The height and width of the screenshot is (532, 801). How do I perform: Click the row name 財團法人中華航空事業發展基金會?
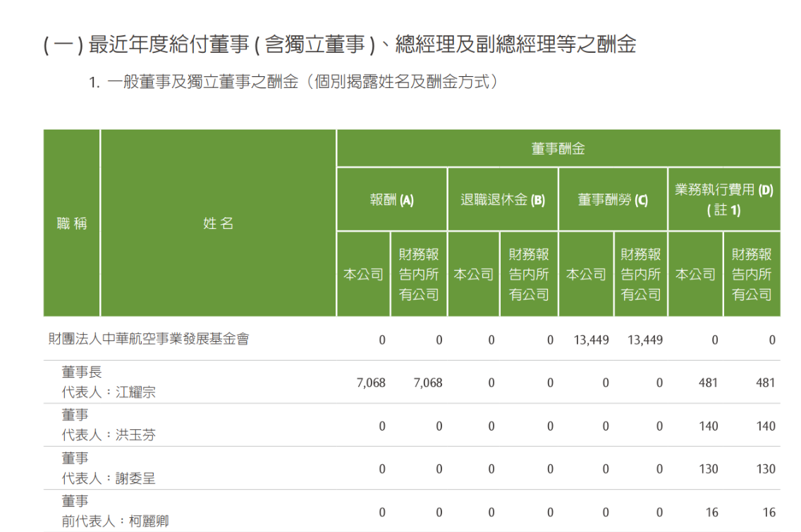pyautogui.click(x=148, y=340)
